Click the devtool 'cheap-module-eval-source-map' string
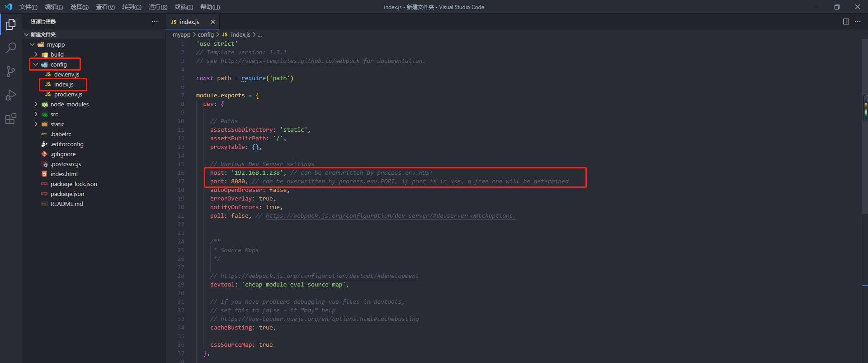The image size is (868, 363). pos(293,284)
